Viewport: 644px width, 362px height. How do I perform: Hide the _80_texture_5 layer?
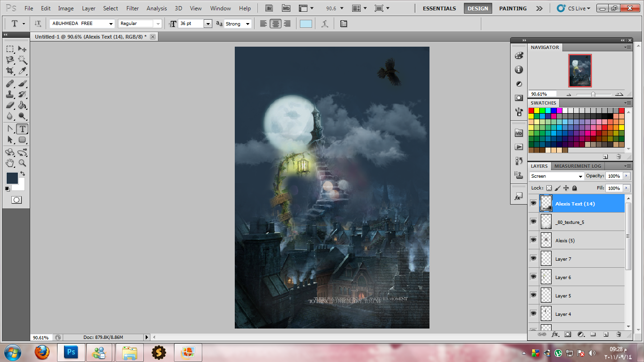coord(533,222)
